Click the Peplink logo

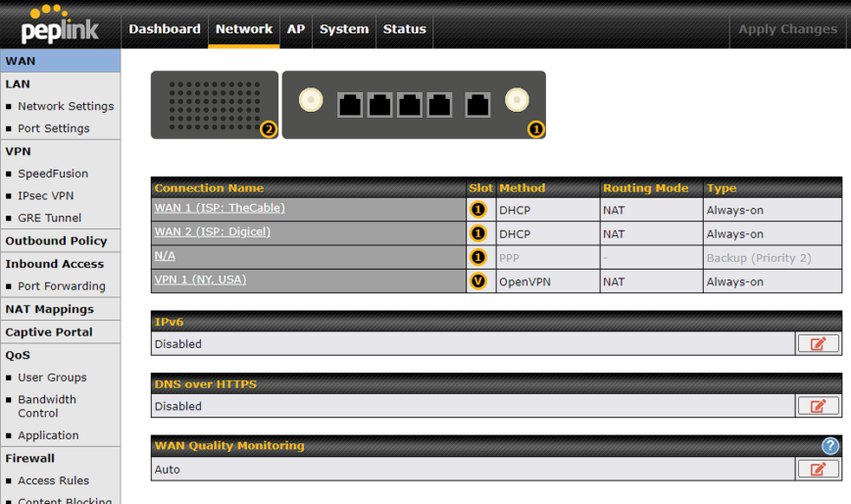pyautogui.click(x=61, y=25)
